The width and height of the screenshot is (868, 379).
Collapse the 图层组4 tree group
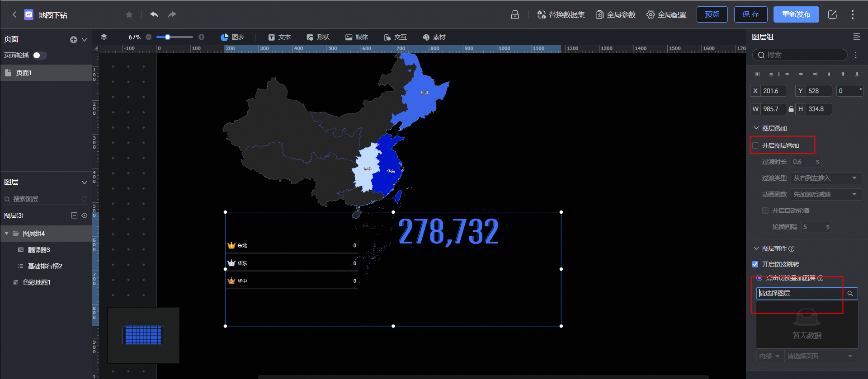click(x=7, y=234)
